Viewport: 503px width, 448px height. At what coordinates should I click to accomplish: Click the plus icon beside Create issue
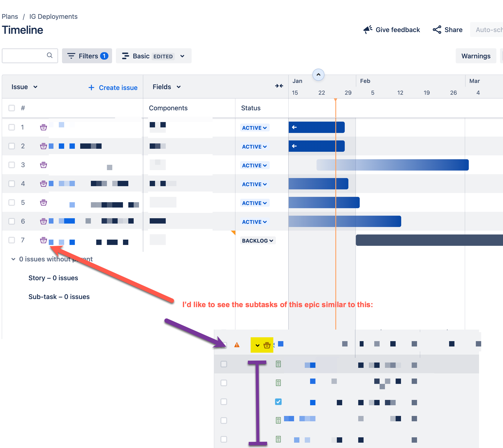click(x=91, y=88)
